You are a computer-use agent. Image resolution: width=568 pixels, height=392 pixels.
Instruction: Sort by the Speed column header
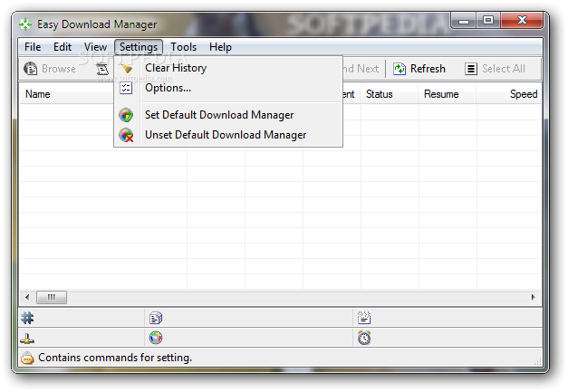[x=509, y=94]
